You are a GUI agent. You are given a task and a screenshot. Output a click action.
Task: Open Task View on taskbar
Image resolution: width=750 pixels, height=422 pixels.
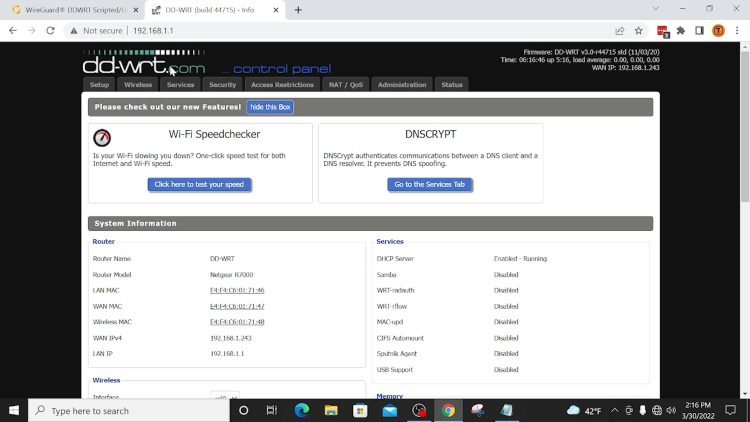(x=272, y=411)
